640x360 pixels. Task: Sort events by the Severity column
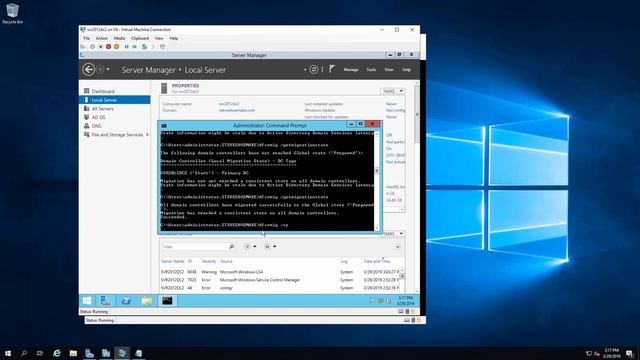tap(209, 261)
